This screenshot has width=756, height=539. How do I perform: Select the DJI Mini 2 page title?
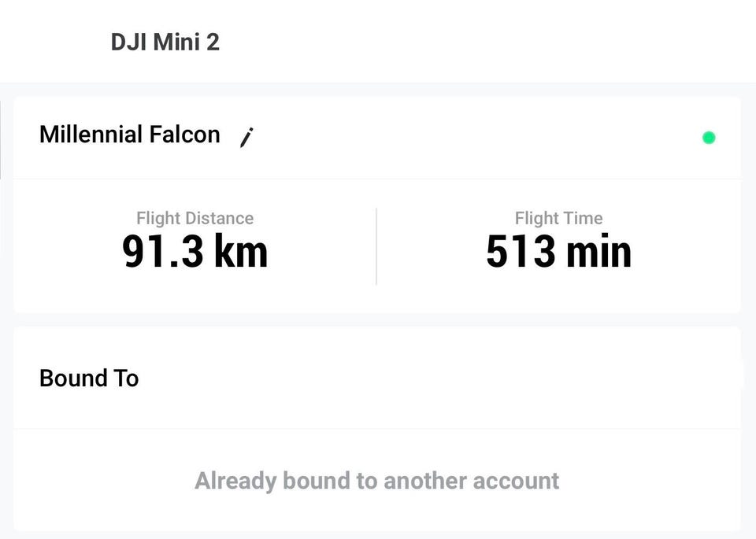[165, 42]
